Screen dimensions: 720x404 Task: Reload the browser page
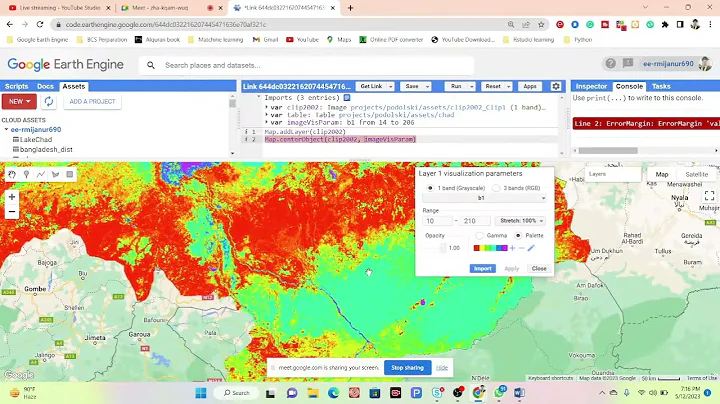tap(40, 24)
